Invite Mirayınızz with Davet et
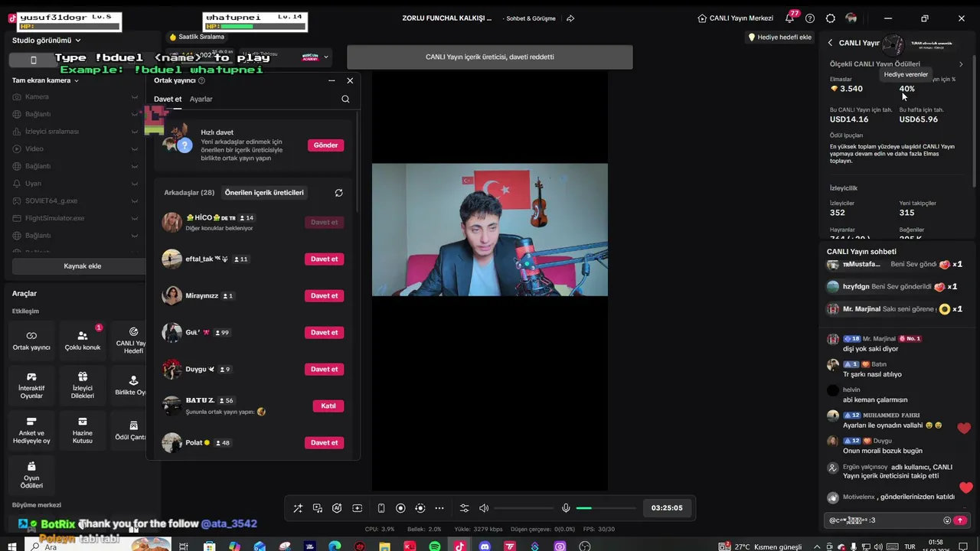The height and width of the screenshot is (551, 980). (x=324, y=295)
